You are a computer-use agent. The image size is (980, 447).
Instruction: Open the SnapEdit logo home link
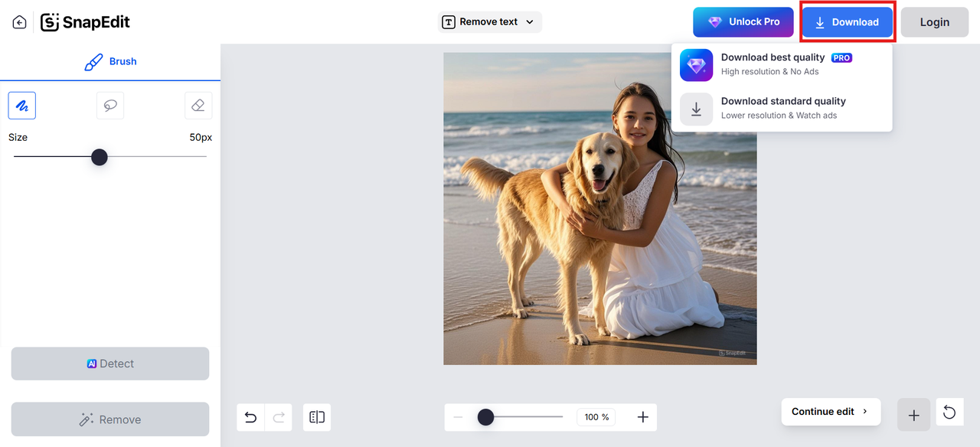point(86,22)
